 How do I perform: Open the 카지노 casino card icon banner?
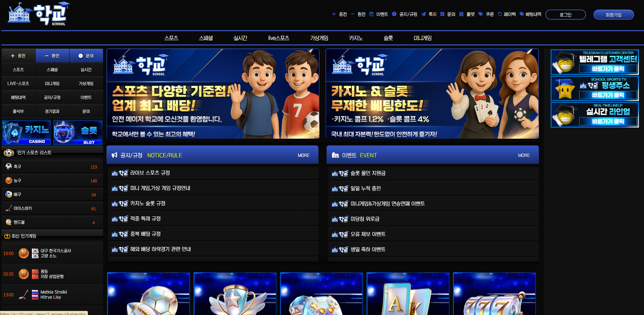coord(26,133)
